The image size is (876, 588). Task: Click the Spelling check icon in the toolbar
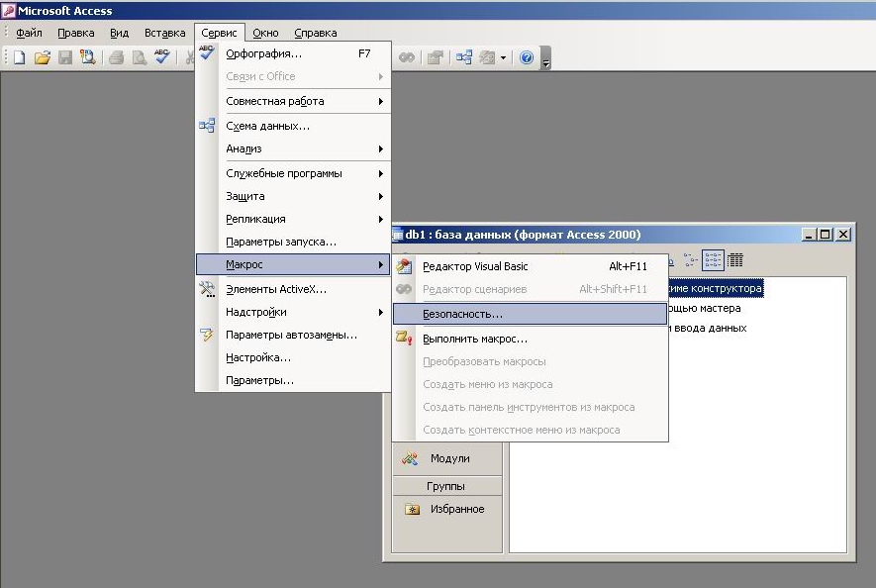pos(162,57)
